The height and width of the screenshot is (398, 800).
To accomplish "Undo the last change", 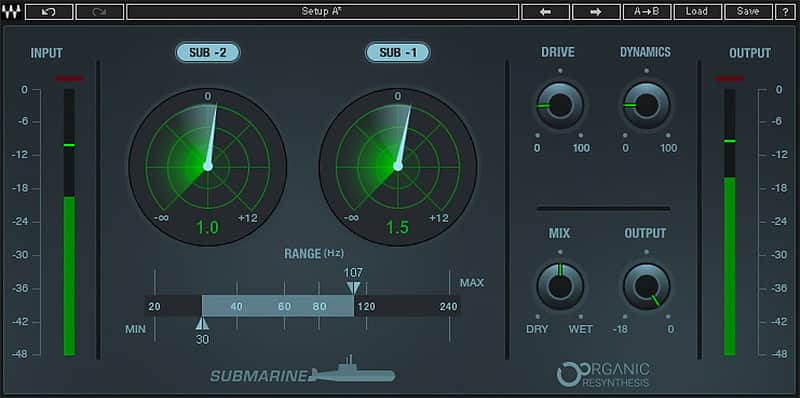I will pyautogui.click(x=49, y=12).
